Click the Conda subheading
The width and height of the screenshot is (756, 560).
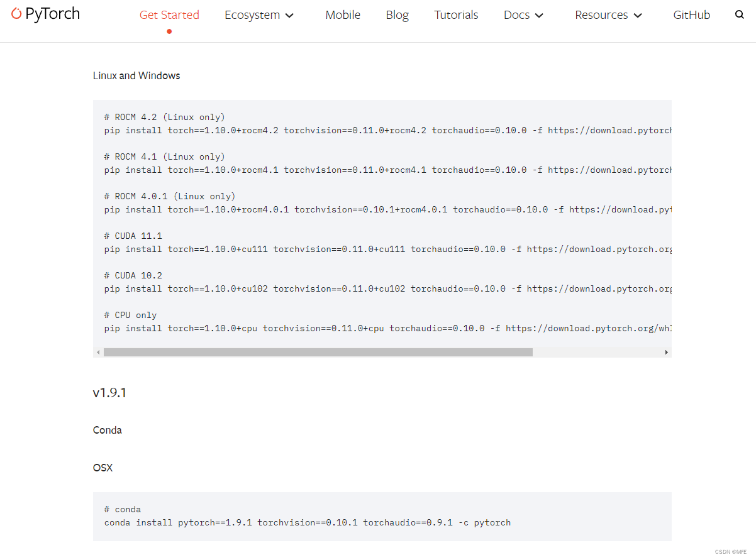[108, 430]
